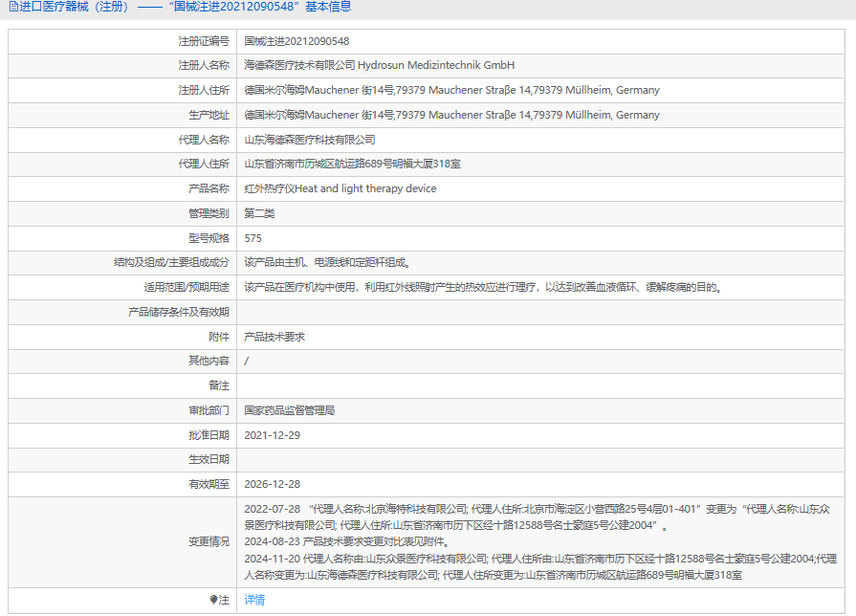Viewport: 856px width, 616px height.
Task: Click the 有效期至 label
Action: coord(209,484)
